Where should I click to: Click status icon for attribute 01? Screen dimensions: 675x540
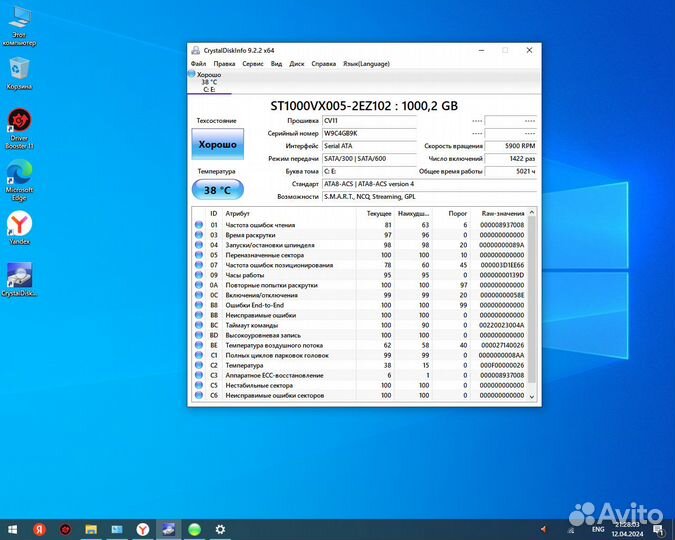pyautogui.click(x=199, y=225)
